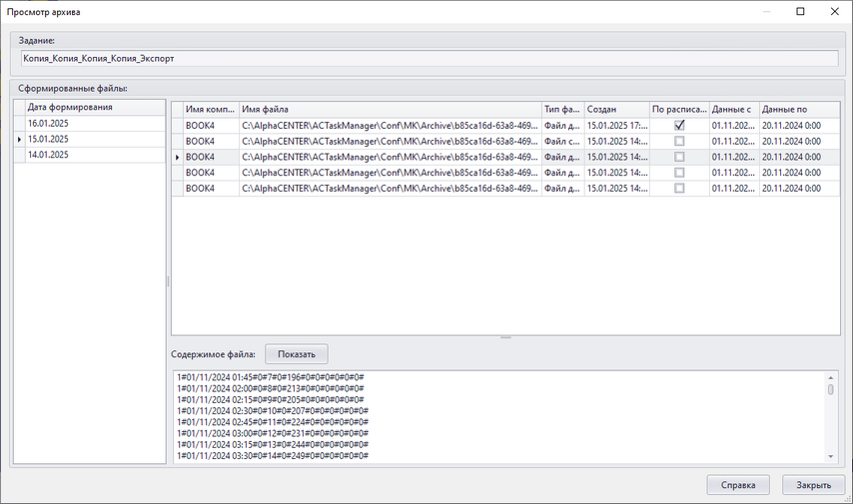Screen dimensions: 853x504
Task: Click the Закрыть button
Action: coord(813,485)
